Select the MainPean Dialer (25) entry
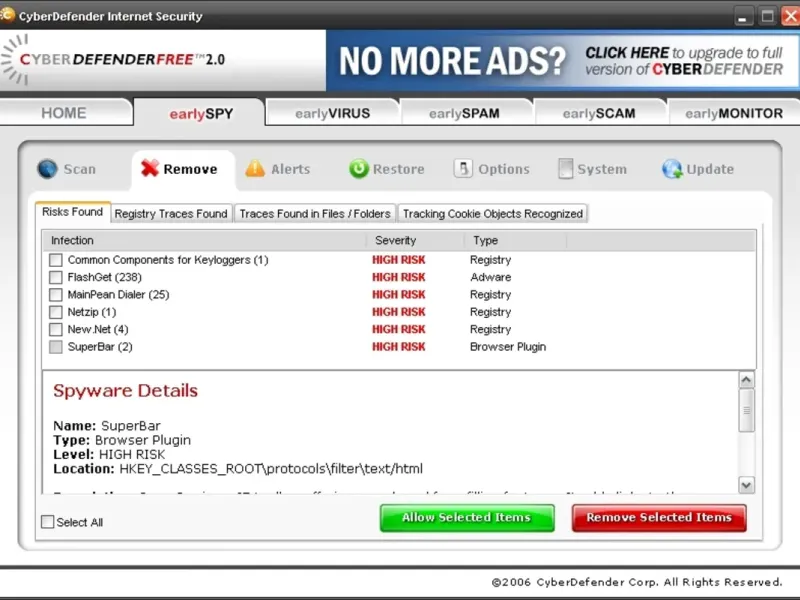This screenshot has height=600, width=800. click(x=118, y=295)
